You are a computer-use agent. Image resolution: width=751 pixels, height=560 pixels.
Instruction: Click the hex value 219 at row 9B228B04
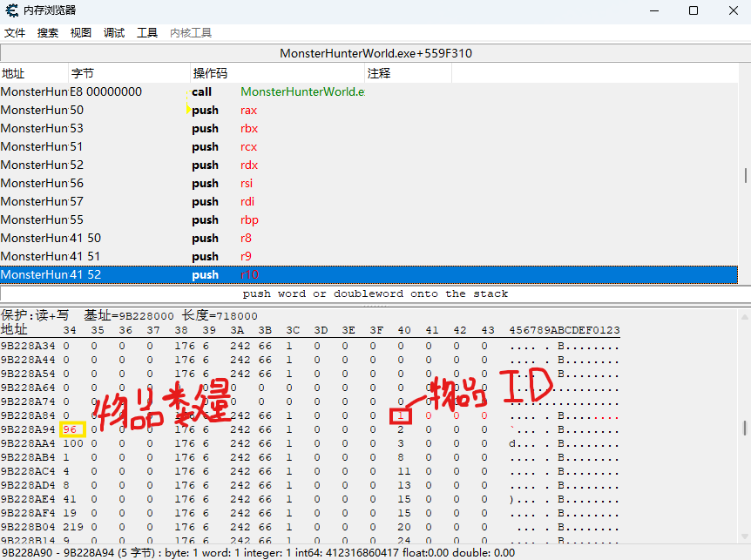coord(72,527)
